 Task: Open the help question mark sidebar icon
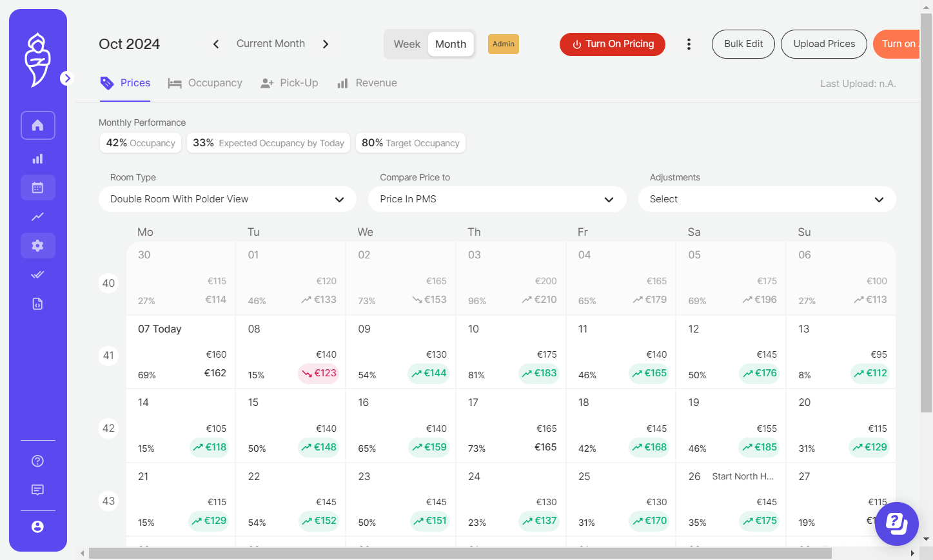pos(37,461)
